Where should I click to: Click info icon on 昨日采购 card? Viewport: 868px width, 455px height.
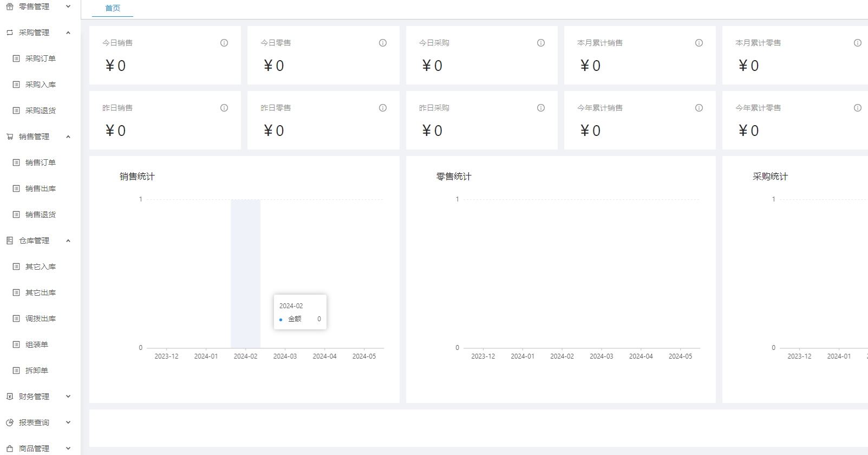pyautogui.click(x=541, y=108)
